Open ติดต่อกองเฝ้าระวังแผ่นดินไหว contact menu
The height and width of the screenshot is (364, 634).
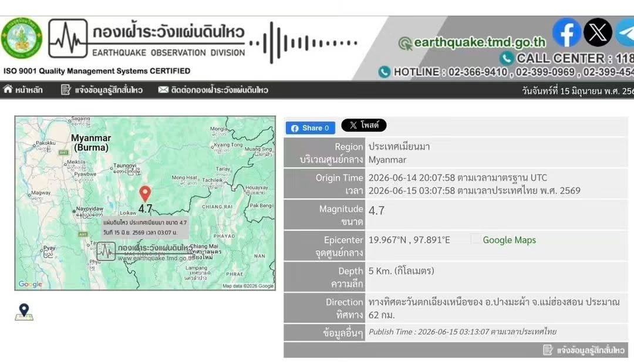pos(220,90)
